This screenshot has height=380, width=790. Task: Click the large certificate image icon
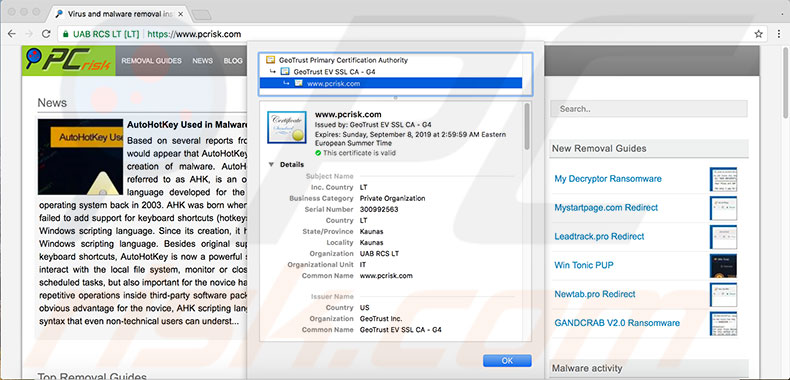coord(287,127)
